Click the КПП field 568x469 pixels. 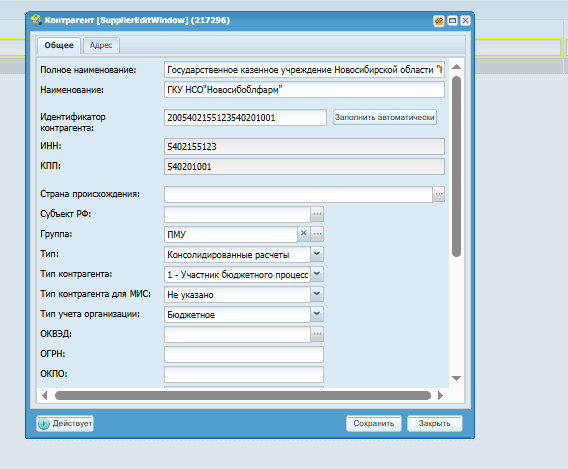coord(304,167)
